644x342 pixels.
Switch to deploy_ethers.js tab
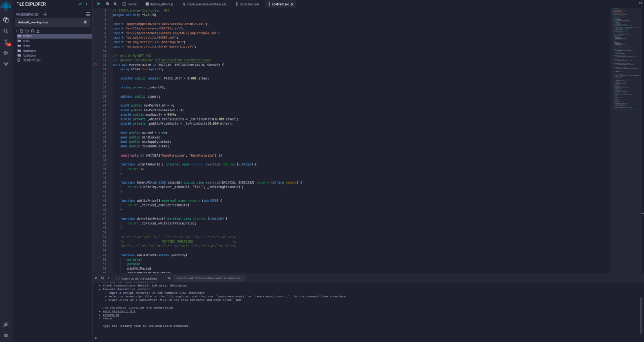[159, 4]
